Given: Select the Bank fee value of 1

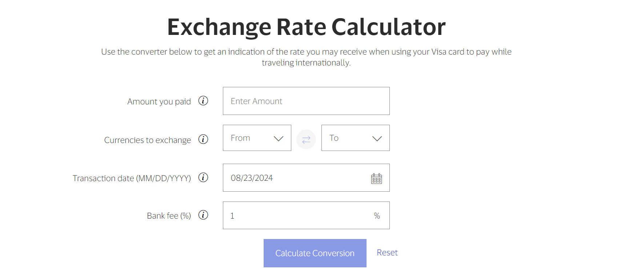Looking at the screenshot, I should tap(232, 215).
